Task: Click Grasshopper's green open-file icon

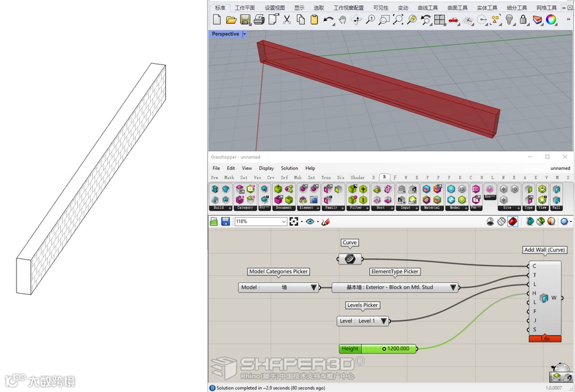Action: (x=214, y=222)
